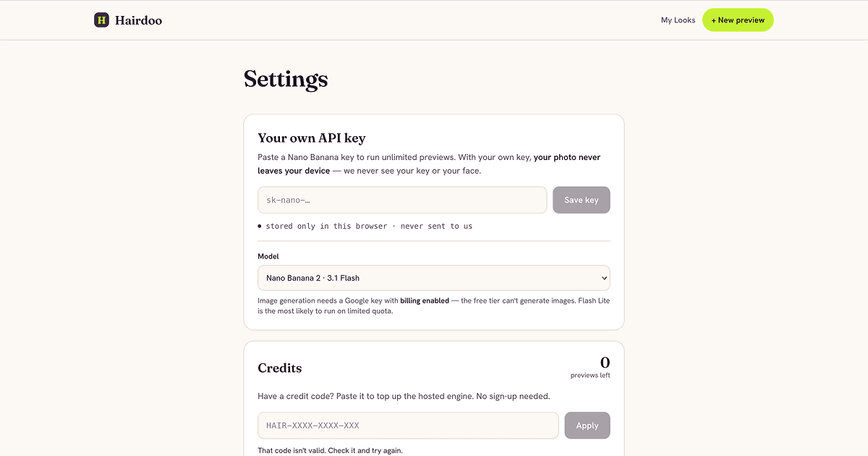This screenshot has height=456, width=868.
Task: Click the Credits section heading
Action: pos(280,368)
